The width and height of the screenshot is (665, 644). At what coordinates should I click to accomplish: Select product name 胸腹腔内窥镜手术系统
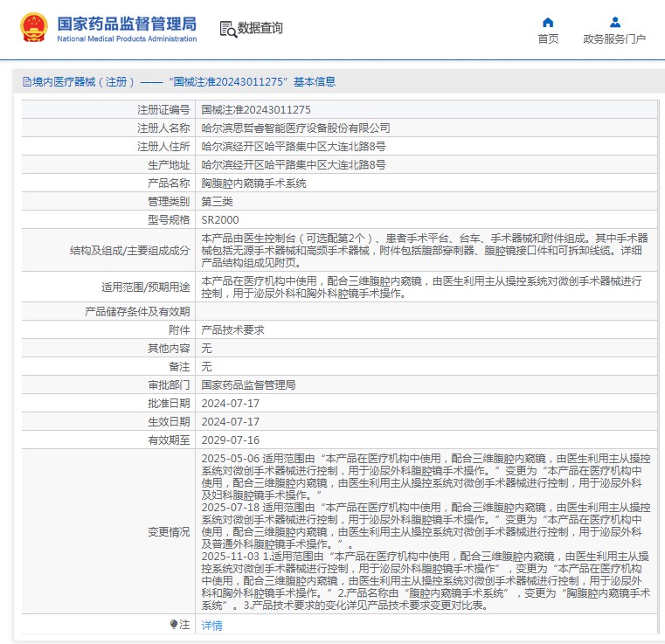pos(253,184)
